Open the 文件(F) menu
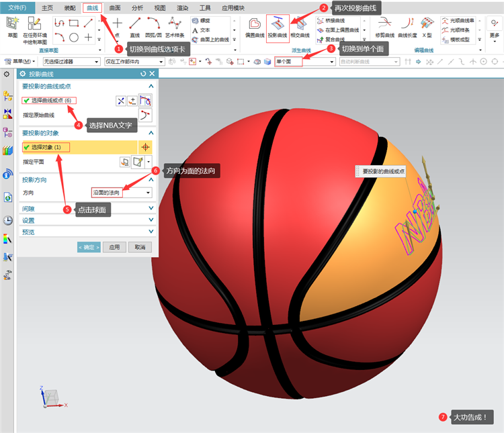 pyautogui.click(x=17, y=7)
